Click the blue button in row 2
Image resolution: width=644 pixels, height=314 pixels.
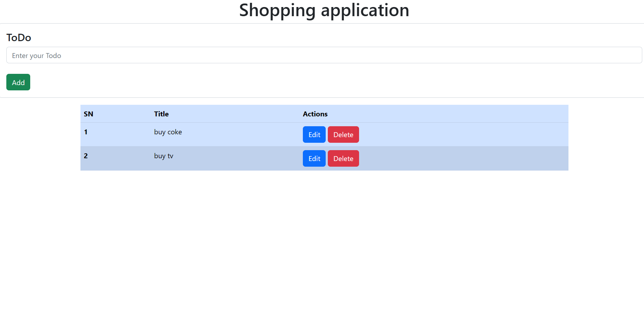click(x=314, y=159)
